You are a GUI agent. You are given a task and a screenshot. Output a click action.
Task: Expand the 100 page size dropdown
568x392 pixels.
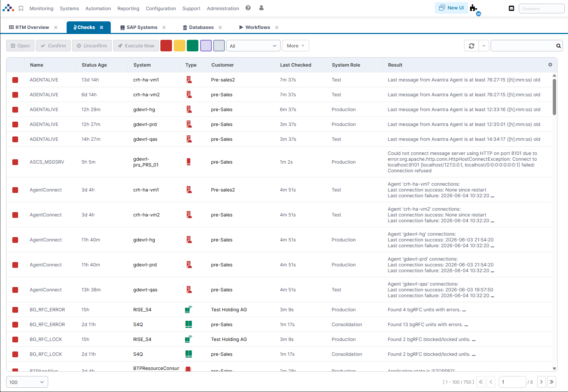[x=27, y=382]
